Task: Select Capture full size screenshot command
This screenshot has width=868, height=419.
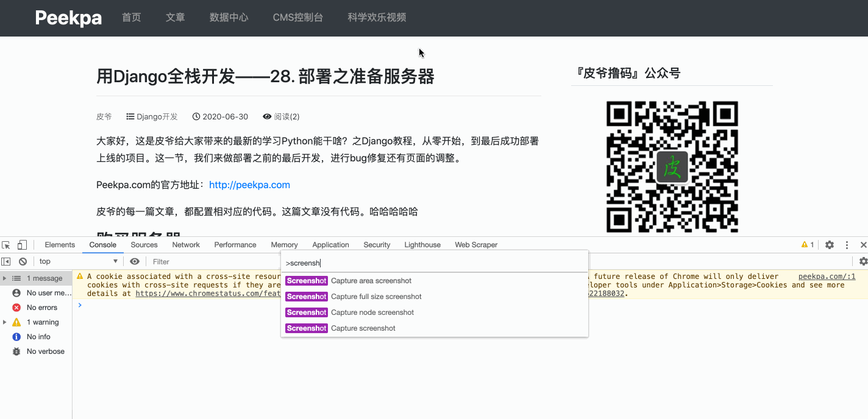Action: click(435, 297)
